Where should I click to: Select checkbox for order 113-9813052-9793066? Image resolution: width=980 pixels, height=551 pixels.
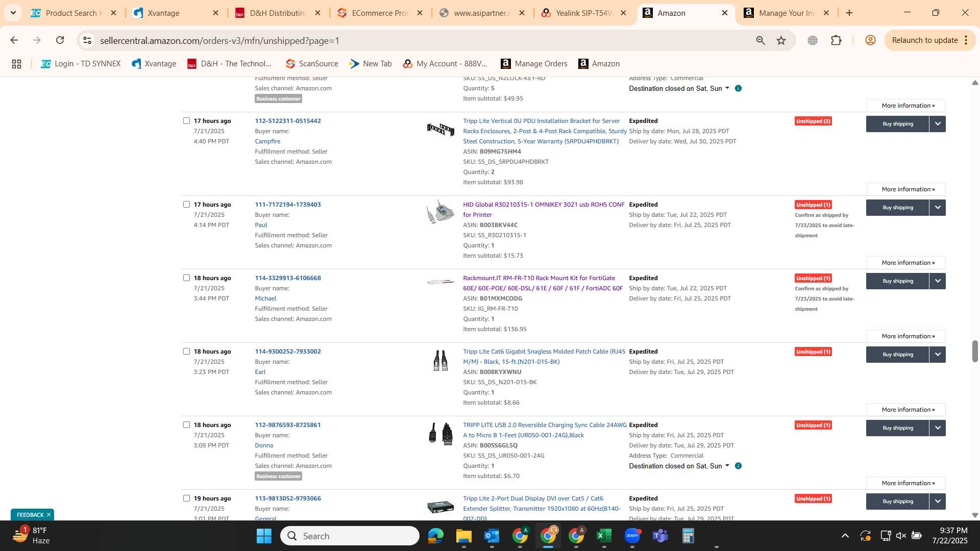[186, 498]
